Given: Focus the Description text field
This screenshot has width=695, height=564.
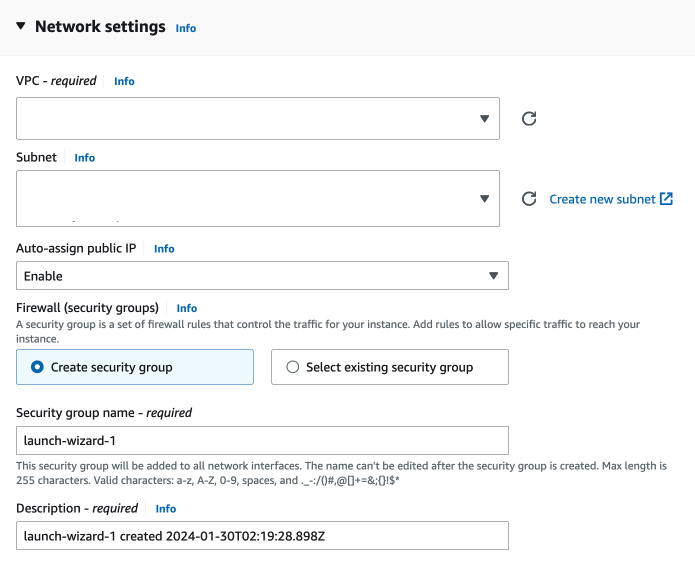Looking at the screenshot, I should pos(262,535).
